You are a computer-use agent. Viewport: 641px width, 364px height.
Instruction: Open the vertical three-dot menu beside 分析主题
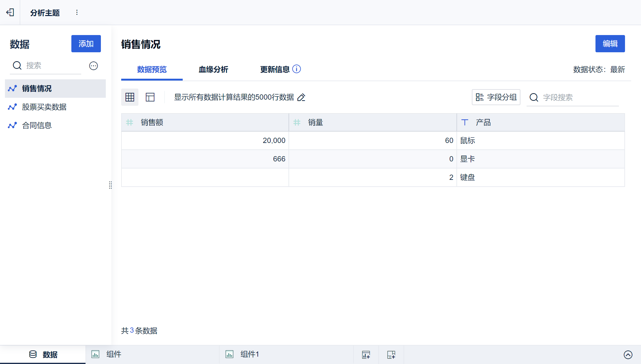[77, 12]
